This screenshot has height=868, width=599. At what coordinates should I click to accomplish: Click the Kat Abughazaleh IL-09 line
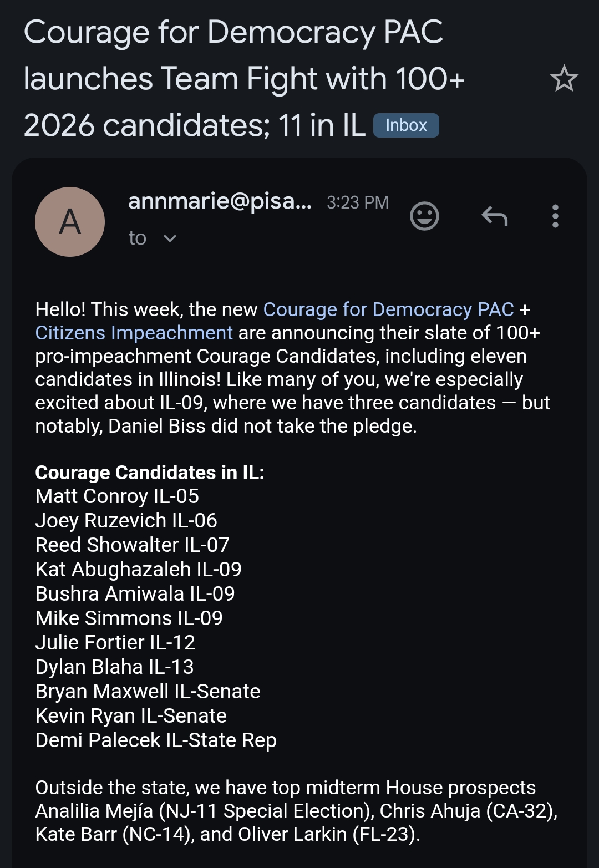click(138, 570)
